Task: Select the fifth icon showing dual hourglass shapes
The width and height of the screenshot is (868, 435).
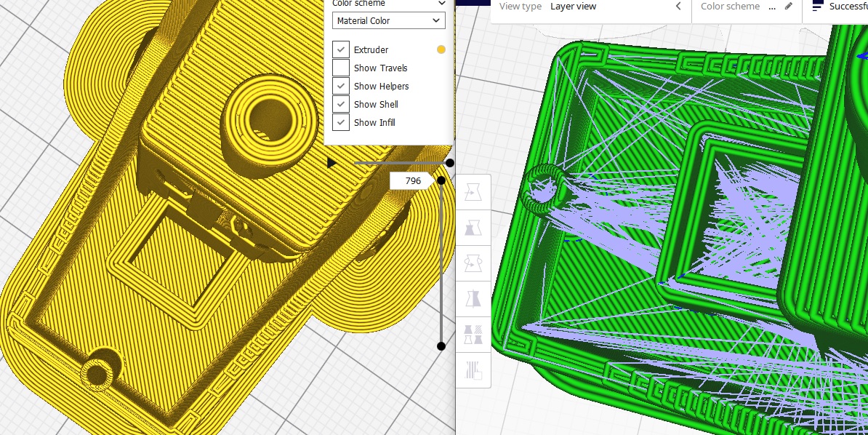Action: coord(473,335)
